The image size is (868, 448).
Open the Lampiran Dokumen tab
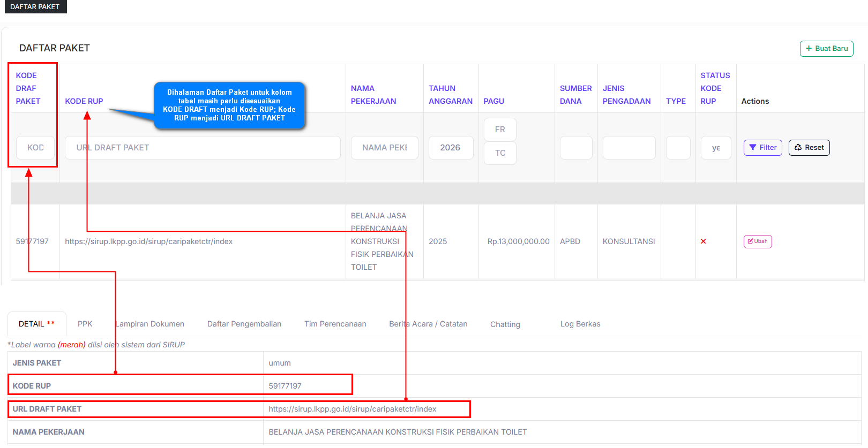[x=150, y=324]
